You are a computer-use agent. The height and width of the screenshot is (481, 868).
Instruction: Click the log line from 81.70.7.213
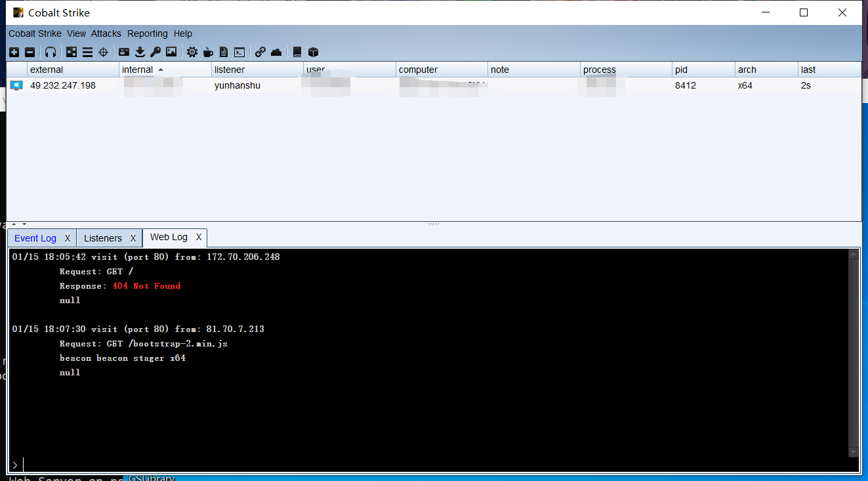(x=138, y=329)
